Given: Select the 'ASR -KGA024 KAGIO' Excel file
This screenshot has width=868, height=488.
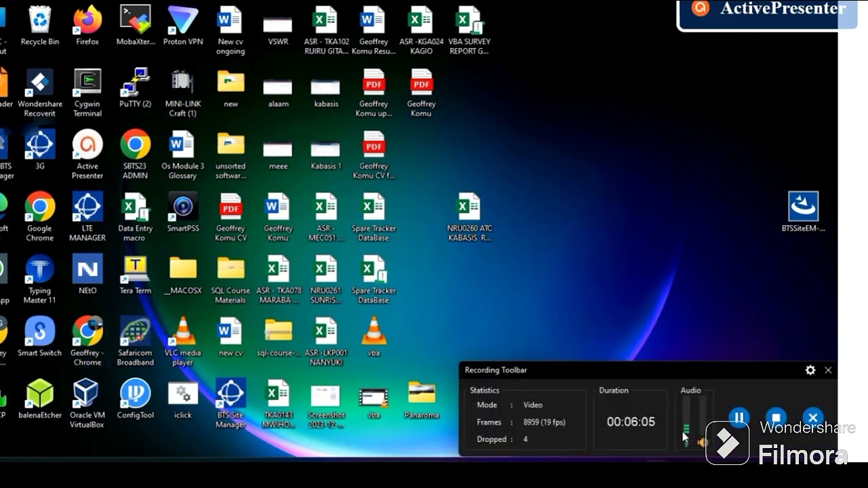Looking at the screenshot, I should tap(421, 31).
